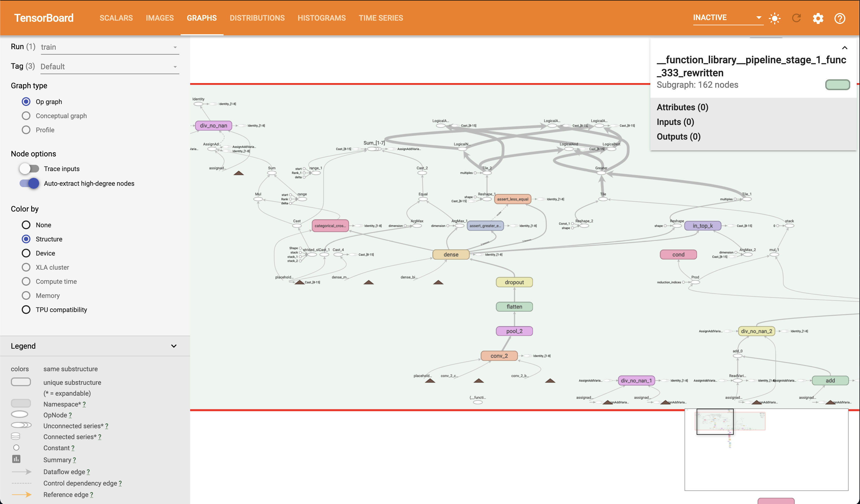860x504 pixels.
Task: Open the Tag Default dropdown
Action: coord(109,67)
